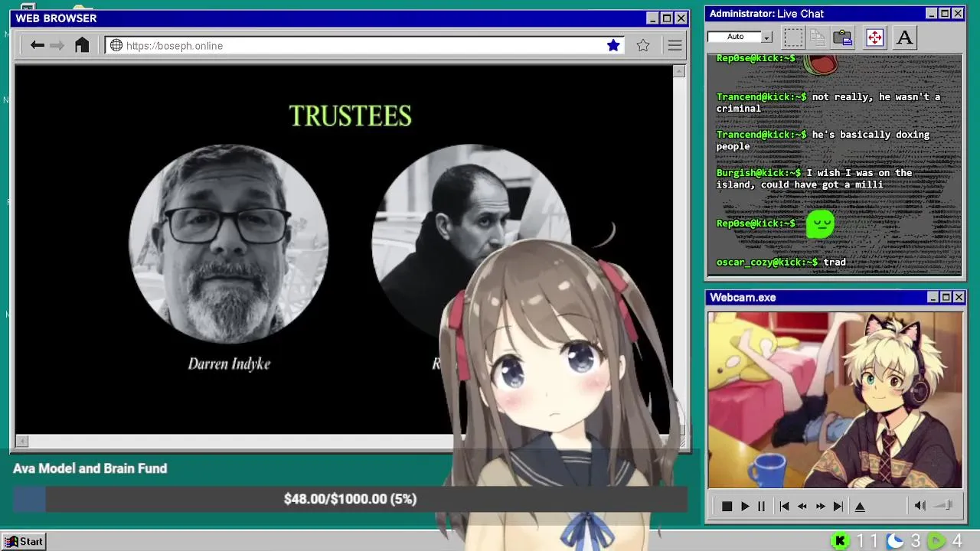The width and height of the screenshot is (980, 551).
Task: Select the dashed marquee tool in Live Chat
Action: pos(793,37)
